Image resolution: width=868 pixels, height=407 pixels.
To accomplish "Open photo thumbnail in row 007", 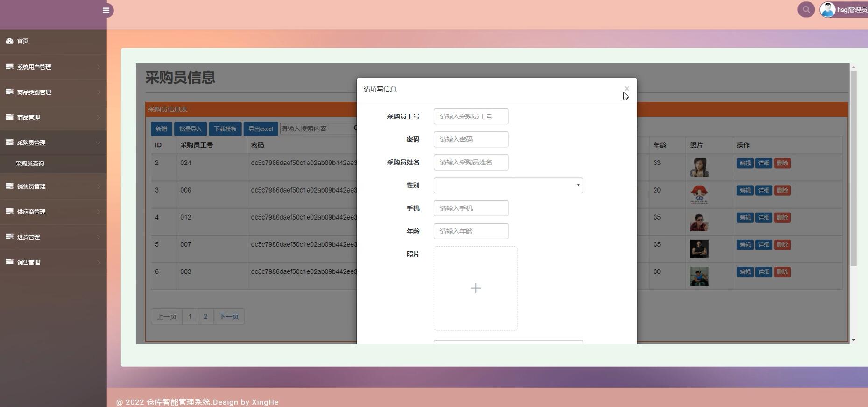I will [x=699, y=249].
